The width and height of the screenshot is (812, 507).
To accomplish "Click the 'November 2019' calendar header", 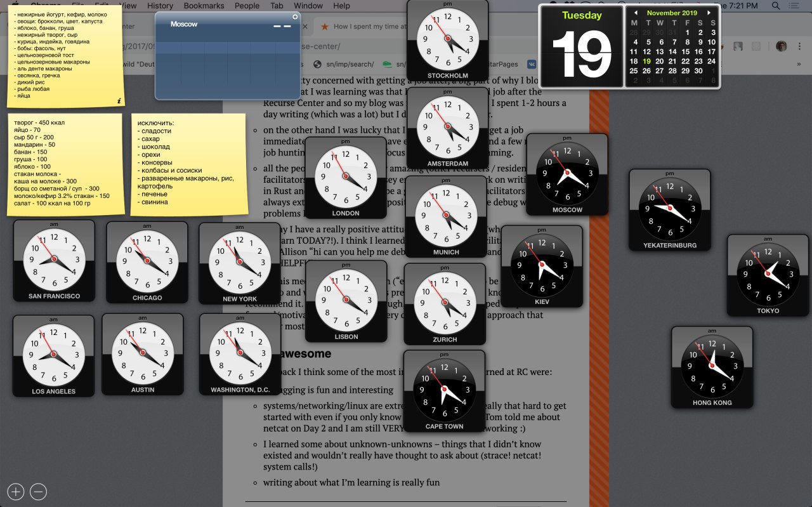I will tap(672, 13).
